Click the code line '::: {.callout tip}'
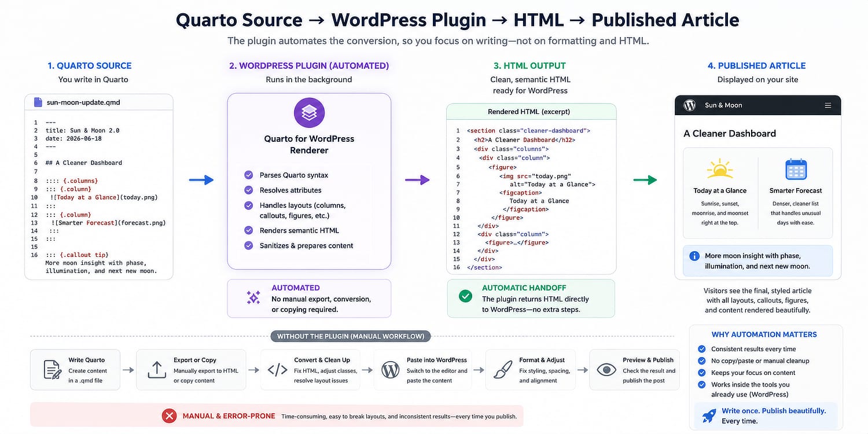The width and height of the screenshot is (868, 434). point(77,255)
